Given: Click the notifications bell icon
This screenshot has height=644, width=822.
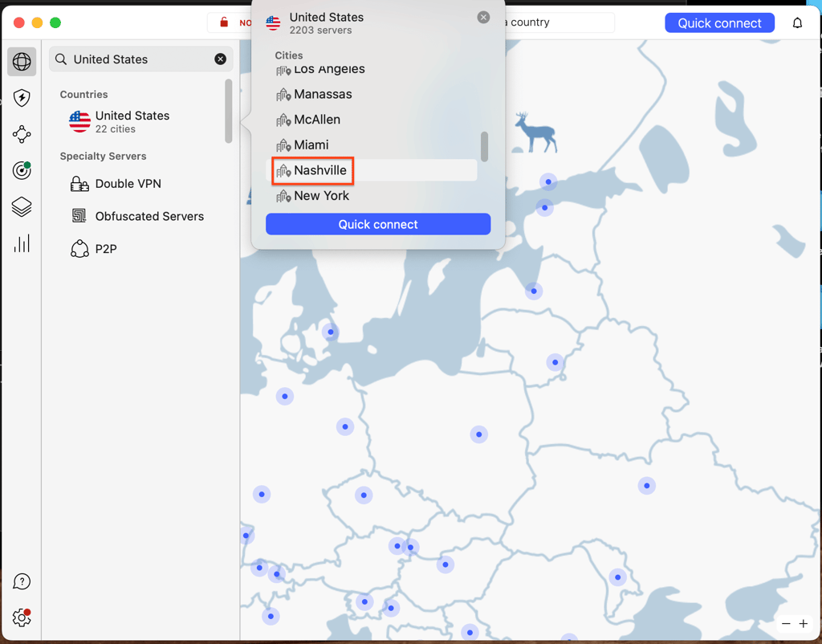Looking at the screenshot, I should 797,22.
